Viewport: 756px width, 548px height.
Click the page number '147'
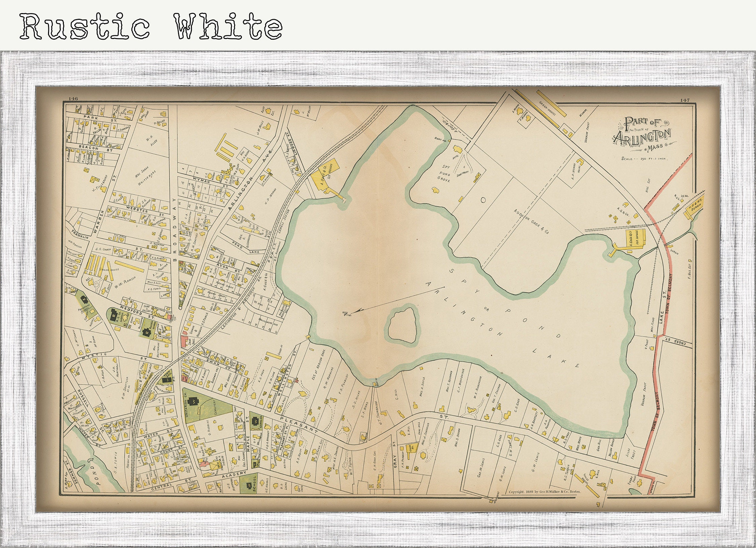[685, 100]
